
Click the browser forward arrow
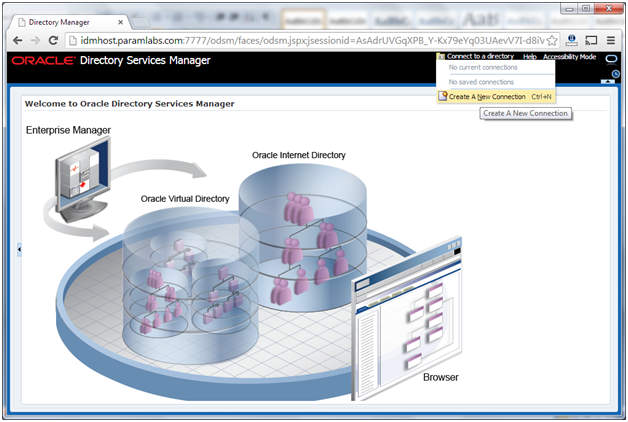click(x=35, y=40)
